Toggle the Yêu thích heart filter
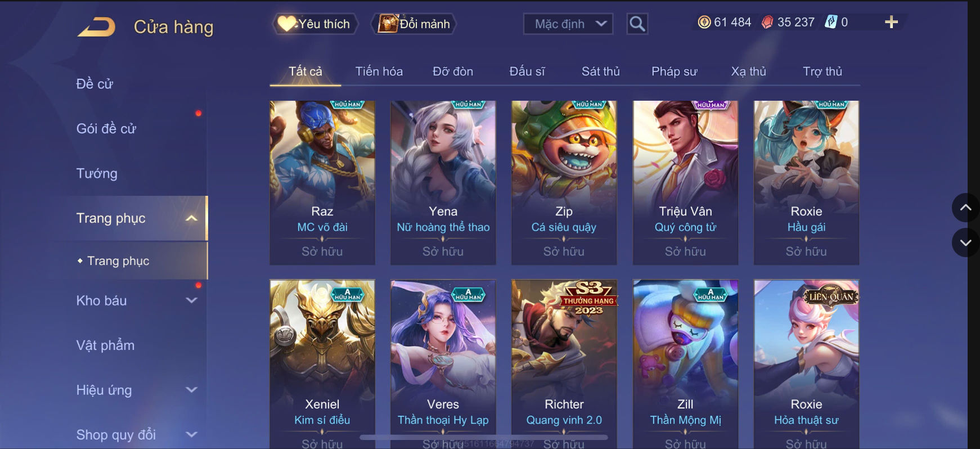This screenshot has width=980, height=449. point(315,24)
